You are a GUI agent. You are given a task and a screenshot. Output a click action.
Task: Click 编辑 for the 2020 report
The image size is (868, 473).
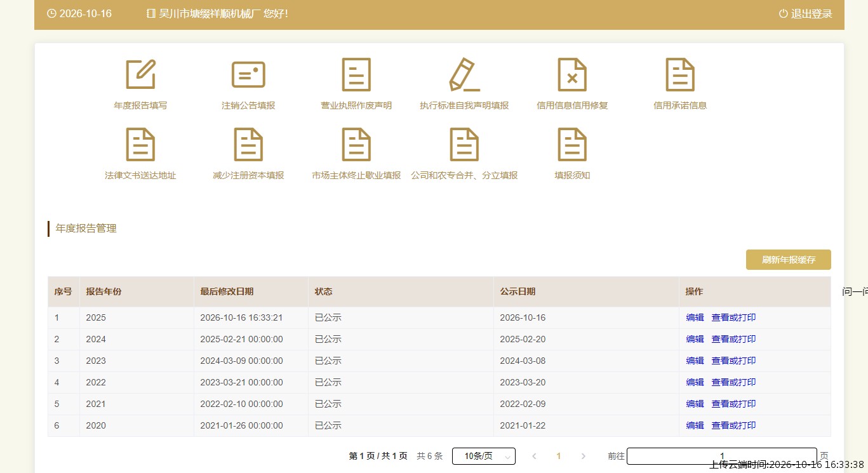tap(695, 425)
